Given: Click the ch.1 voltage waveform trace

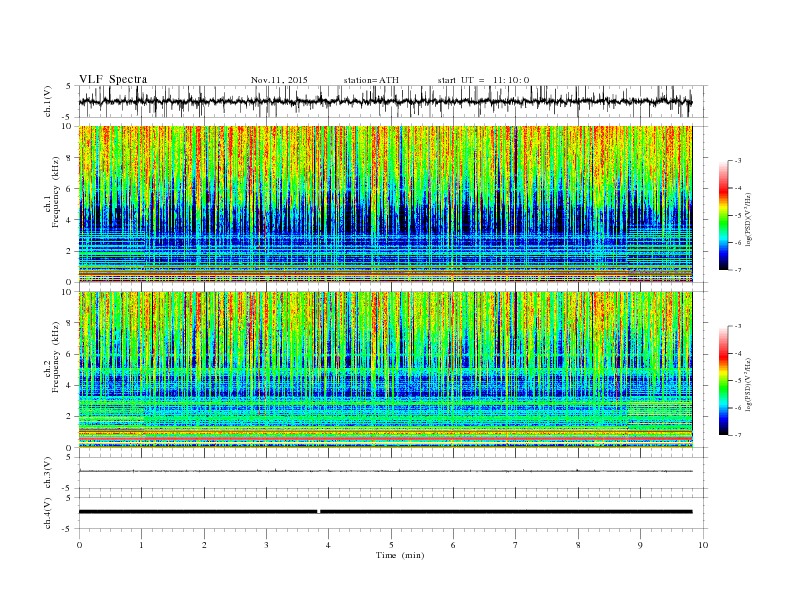Looking at the screenshot, I should [x=385, y=101].
